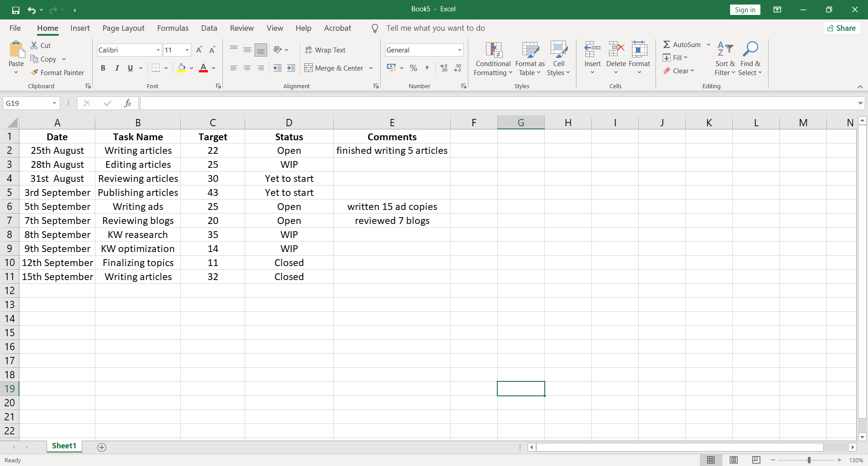The image size is (868, 466).
Task: Click the Increase Font Size icon
Action: pyautogui.click(x=199, y=50)
